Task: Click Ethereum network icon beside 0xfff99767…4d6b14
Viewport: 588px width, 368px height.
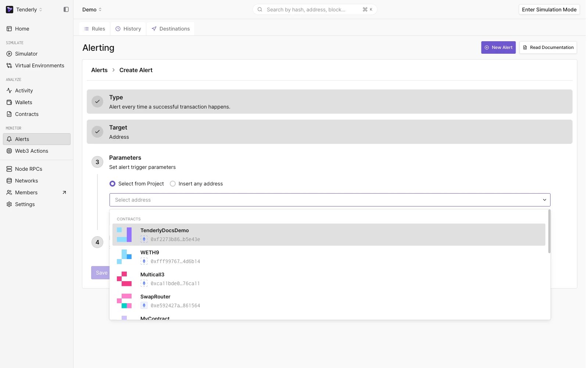Action: [144, 261]
